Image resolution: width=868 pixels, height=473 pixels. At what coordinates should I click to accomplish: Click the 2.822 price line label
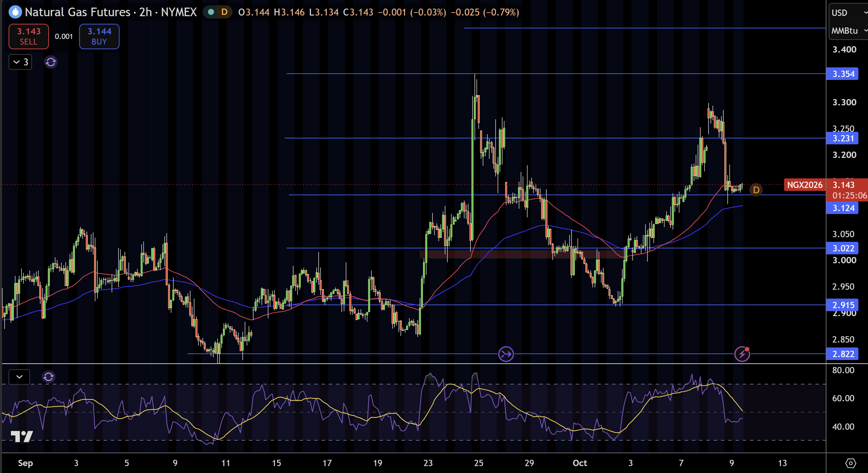[x=842, y=354]
